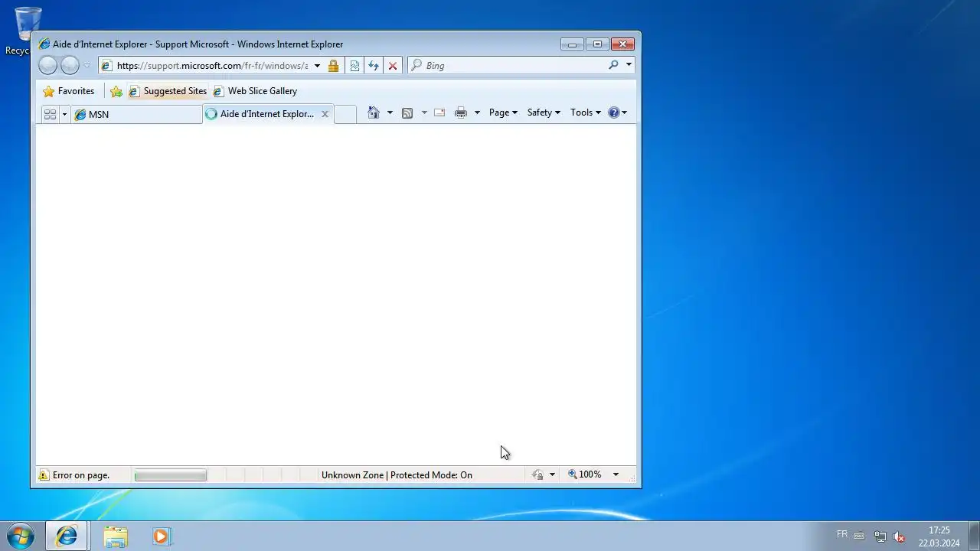Click Add to Favorites Bar star icon
The width and height of the screenshot is (980, 551).
[116, 91]
